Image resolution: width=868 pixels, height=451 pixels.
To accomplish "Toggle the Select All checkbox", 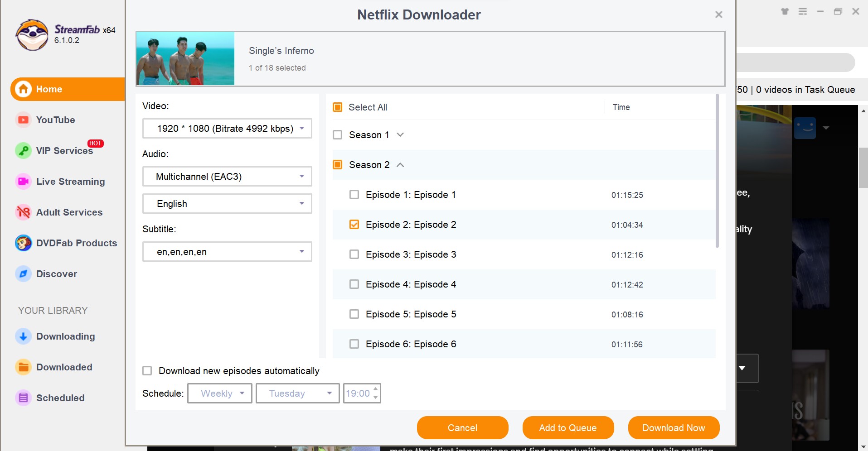I will coord(337,107).
